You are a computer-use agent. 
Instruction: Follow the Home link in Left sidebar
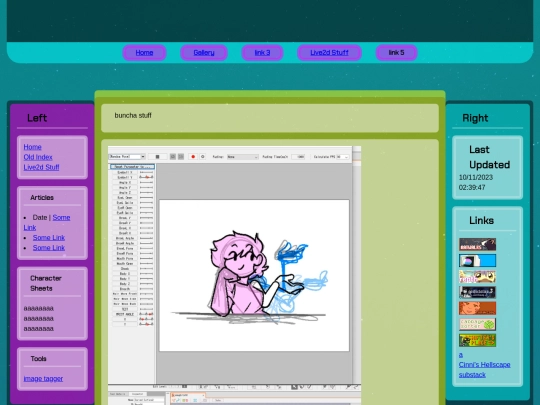[32, 147]
